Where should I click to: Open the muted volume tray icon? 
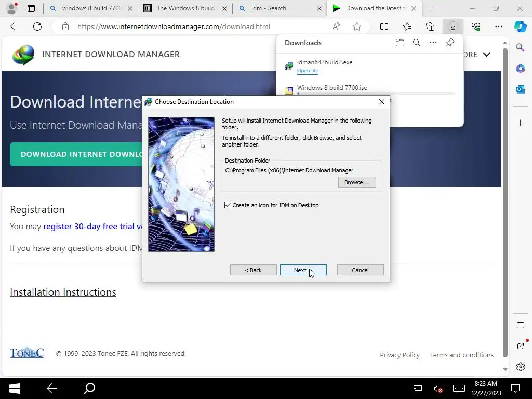point(438,389)
